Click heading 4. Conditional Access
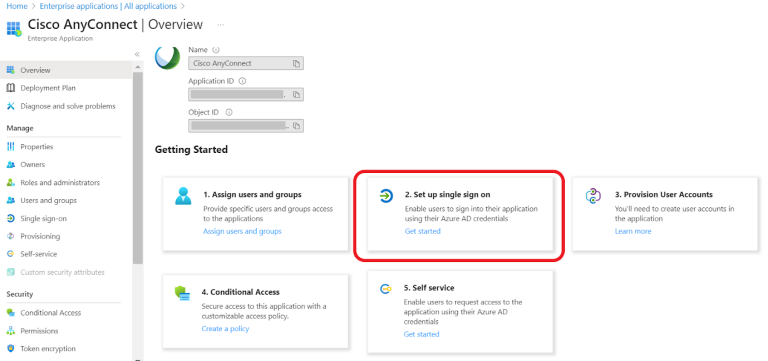This screenshot has height=361, width=768. coord(240,292)
